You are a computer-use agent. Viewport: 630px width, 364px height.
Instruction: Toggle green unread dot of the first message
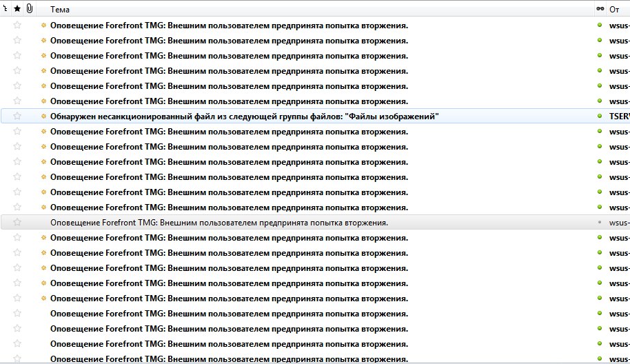pos(600,26)
